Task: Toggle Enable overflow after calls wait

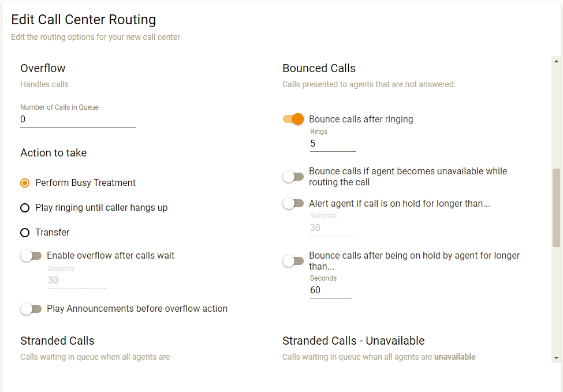Action: (31, 256)
